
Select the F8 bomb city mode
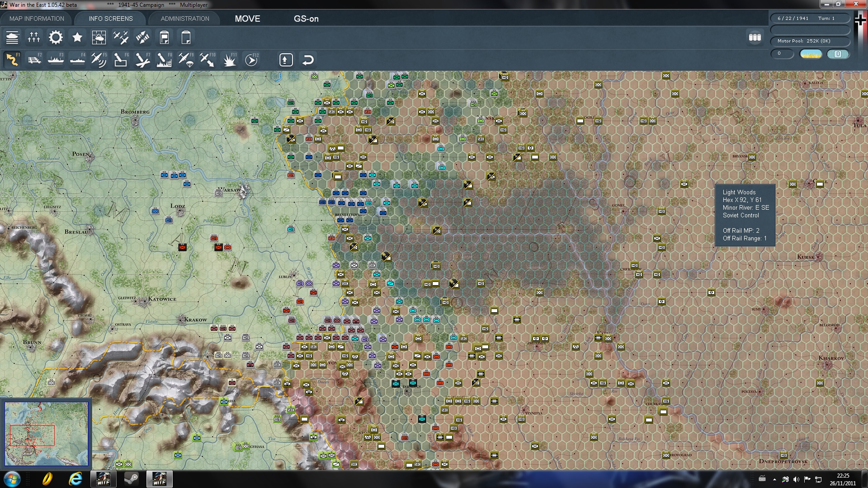pyautogui.click(x=164, y=60)
